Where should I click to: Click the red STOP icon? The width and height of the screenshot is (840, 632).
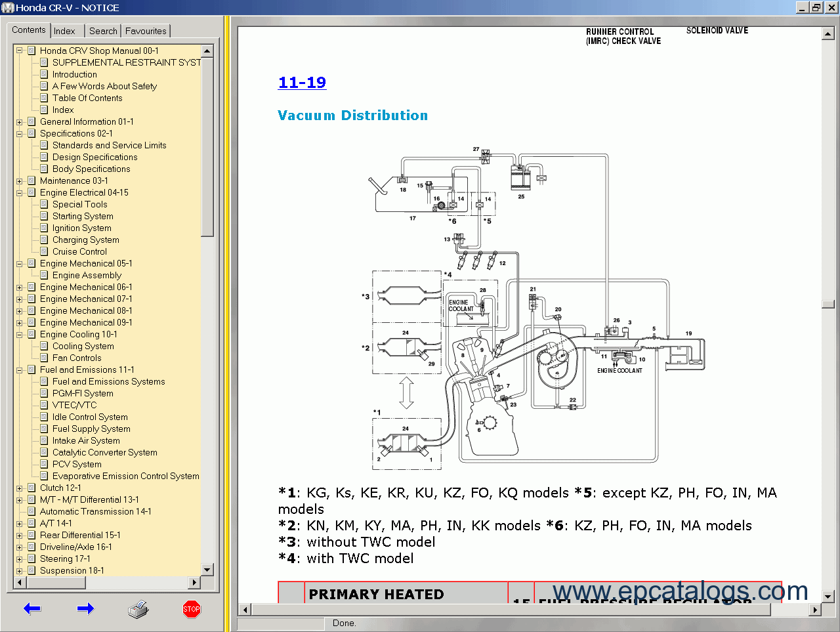coord(191,609)
